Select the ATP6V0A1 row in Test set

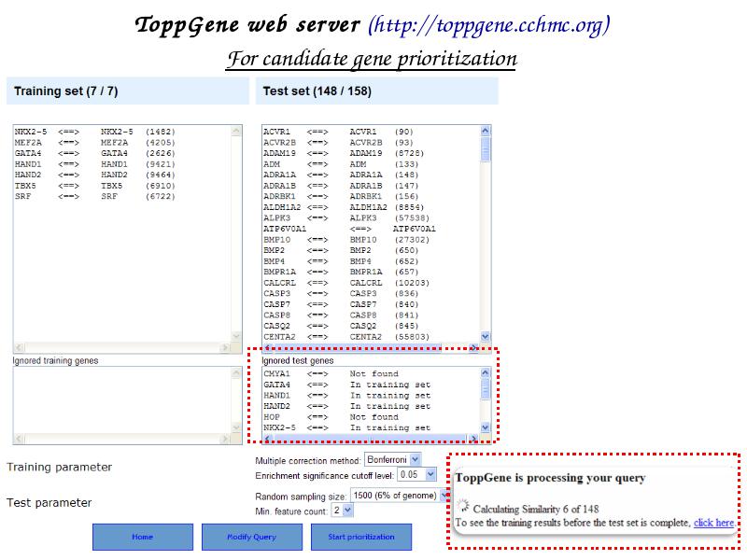349,229
